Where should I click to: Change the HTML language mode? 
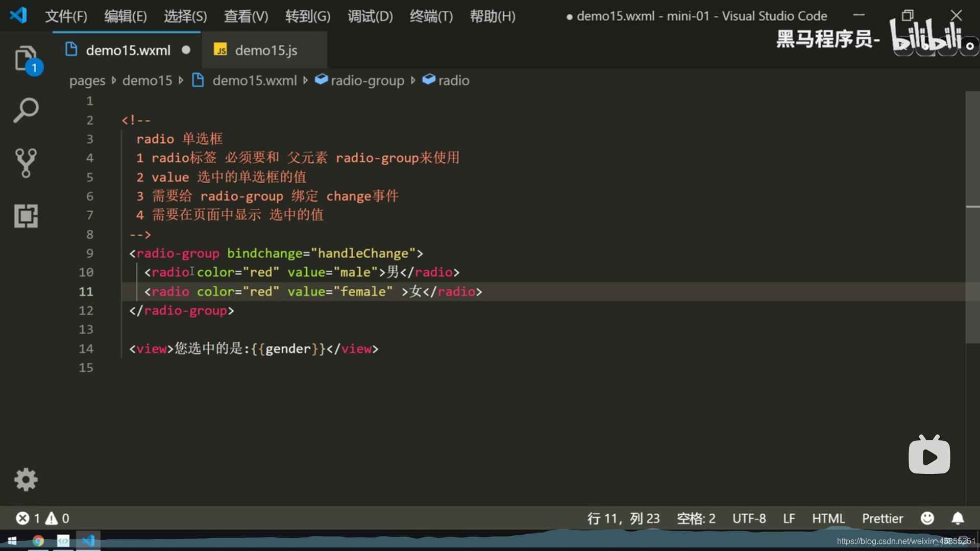coord(828,518)
